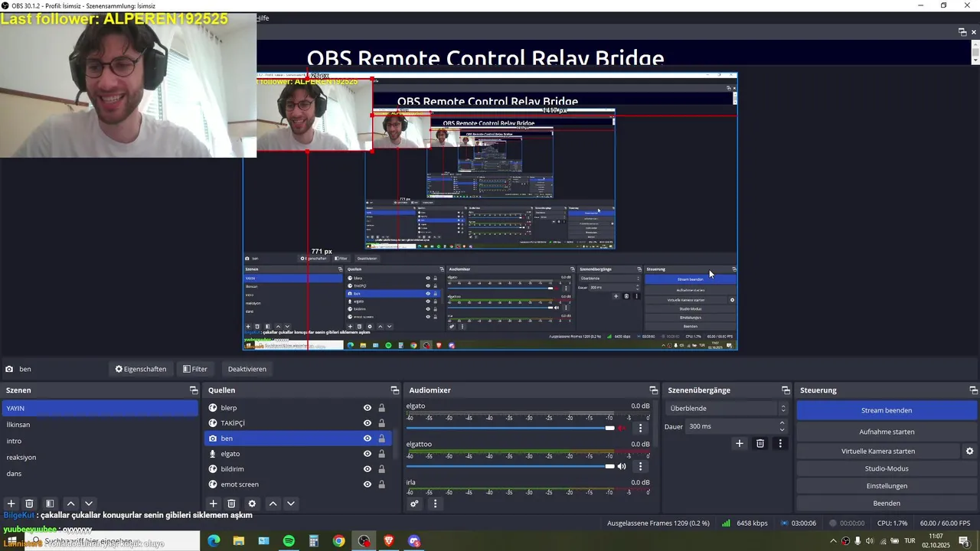Decrease Dauer duration with down arrow
The width and height of the screenshot is (980, 551).
pos(782,429)
